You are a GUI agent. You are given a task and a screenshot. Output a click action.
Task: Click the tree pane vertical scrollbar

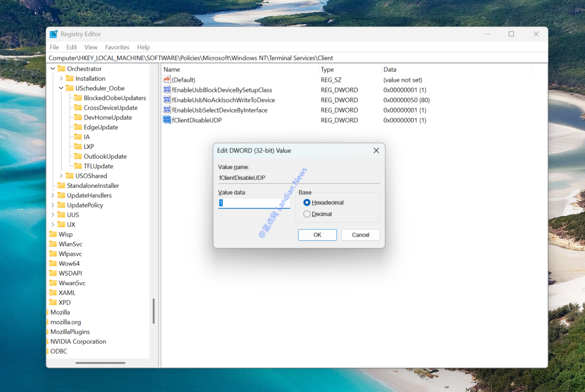point(153,311)
